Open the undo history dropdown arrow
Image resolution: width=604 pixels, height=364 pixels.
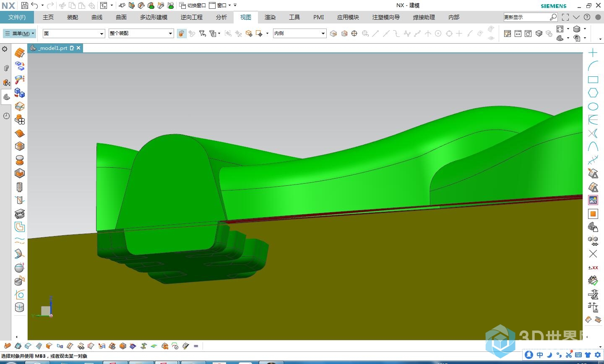[42, 5]
